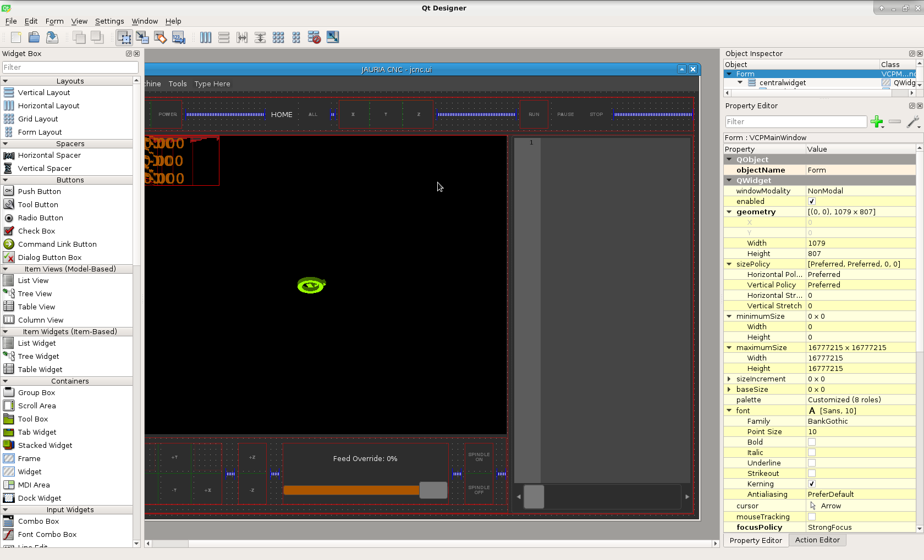Open the Edit menu
This screenshot has height=560, width=924.
click(31, 21)
